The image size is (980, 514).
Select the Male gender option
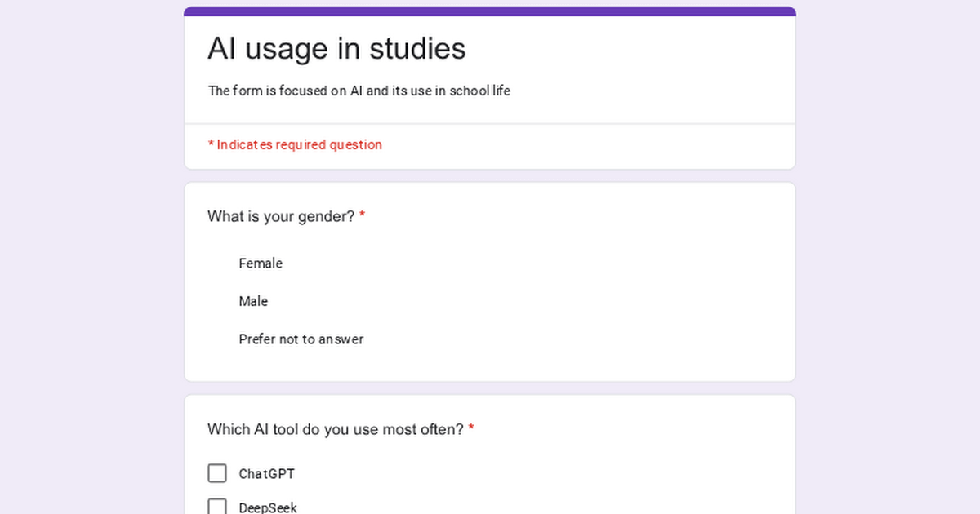(x=252, y=302)
